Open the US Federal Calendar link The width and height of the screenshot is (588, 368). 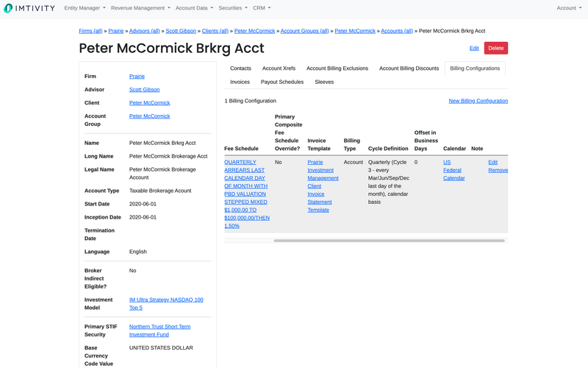point(453,170)
